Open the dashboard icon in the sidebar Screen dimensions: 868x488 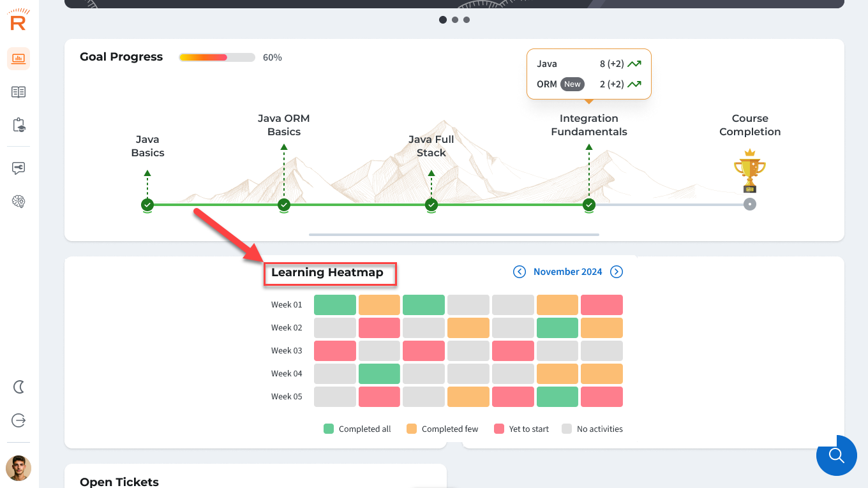[19, 59]
